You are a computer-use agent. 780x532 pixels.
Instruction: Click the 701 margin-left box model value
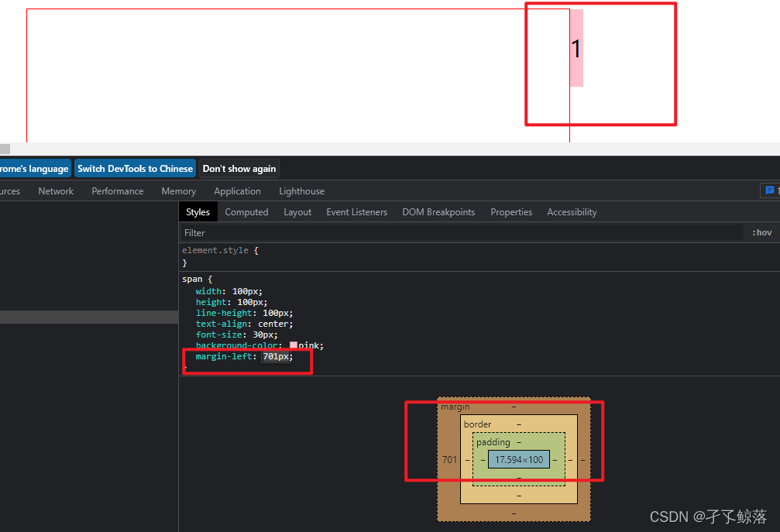449,459
